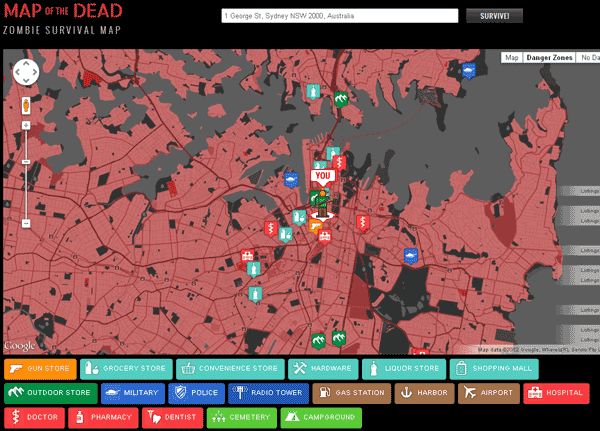The image size is (600, 431).
Task: Click the southeastern military marker on map
Action: point(411,256)
